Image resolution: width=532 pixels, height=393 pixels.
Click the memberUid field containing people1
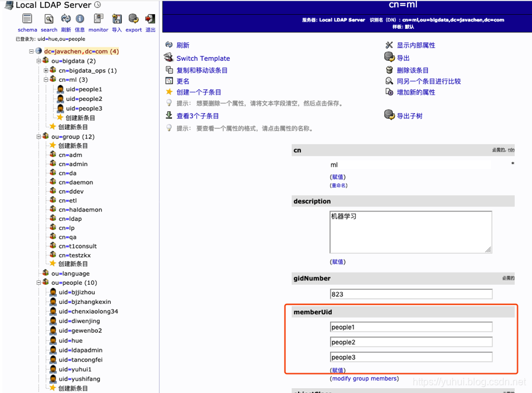pyautogui.click(x=411, y=327)
